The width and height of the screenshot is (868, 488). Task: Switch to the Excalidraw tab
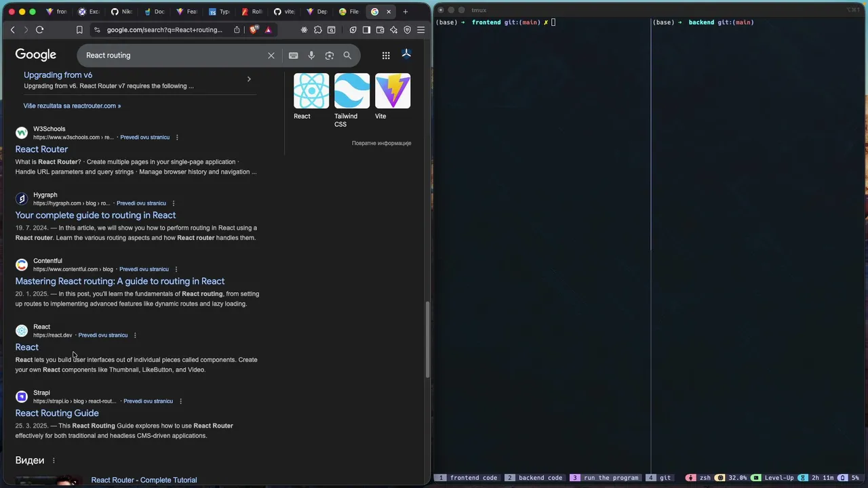coord(88,12)
